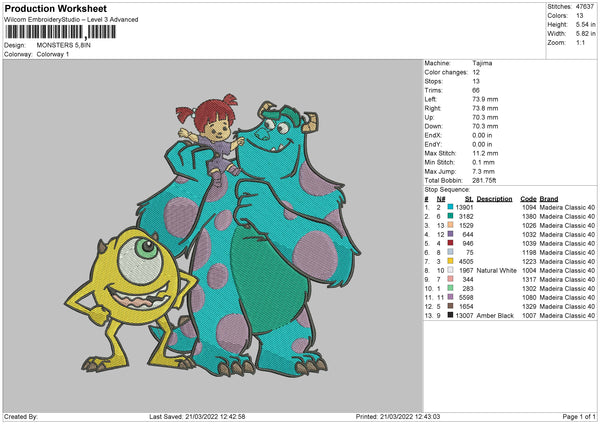Click the Trims value '66'
Screen dimensions: 600x424
pyautogui.click(x=476, y=90)
